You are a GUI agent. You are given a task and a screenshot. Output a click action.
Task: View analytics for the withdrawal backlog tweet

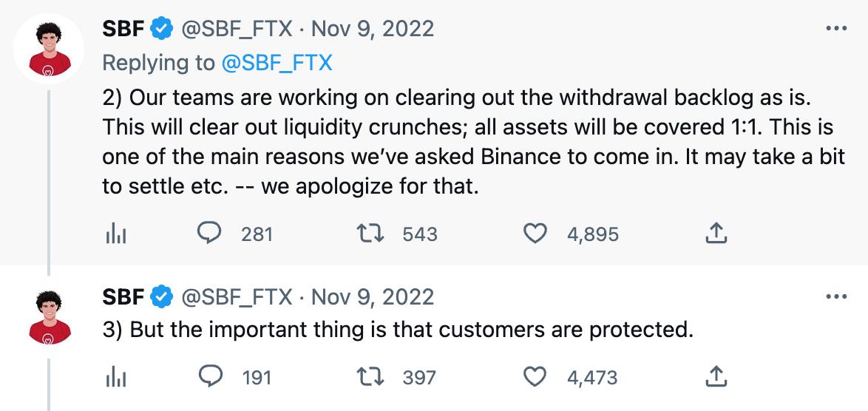(x=115, y=234)
